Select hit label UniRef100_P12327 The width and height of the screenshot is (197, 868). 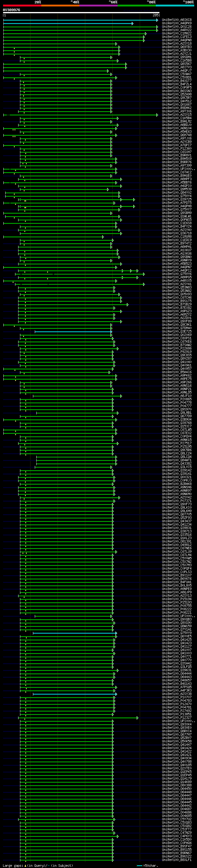coord(177,718)
